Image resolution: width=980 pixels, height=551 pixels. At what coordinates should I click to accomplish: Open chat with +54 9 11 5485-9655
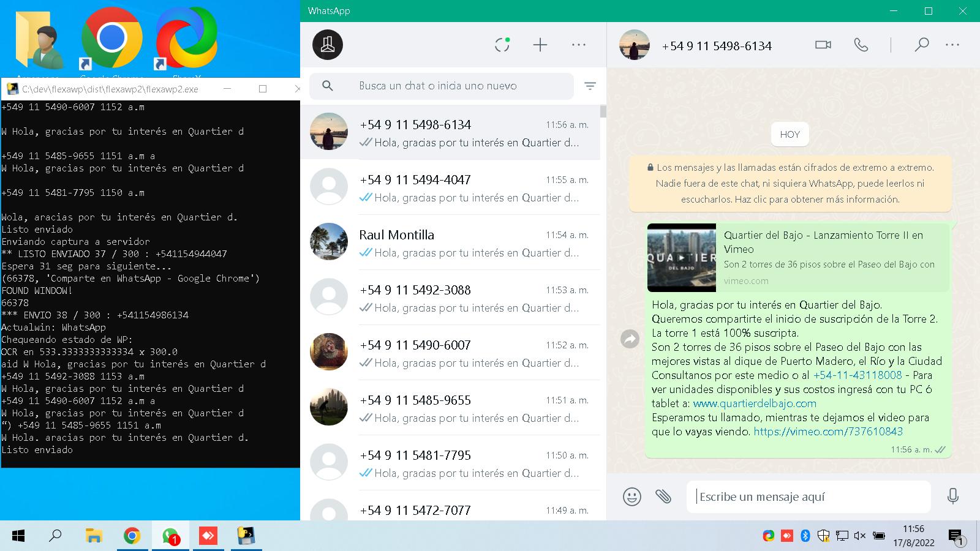point(450,408)
